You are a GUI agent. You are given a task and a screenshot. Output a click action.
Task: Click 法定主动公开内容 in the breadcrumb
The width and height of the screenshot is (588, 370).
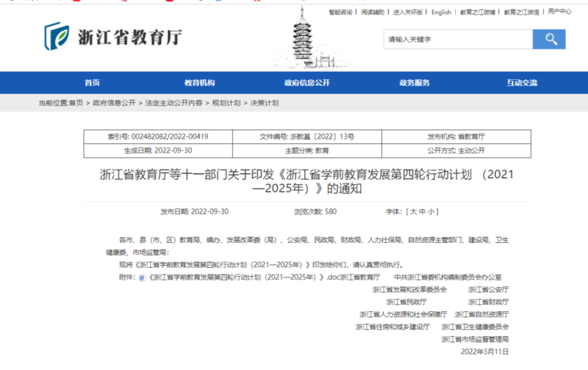(x=173, y=104)
